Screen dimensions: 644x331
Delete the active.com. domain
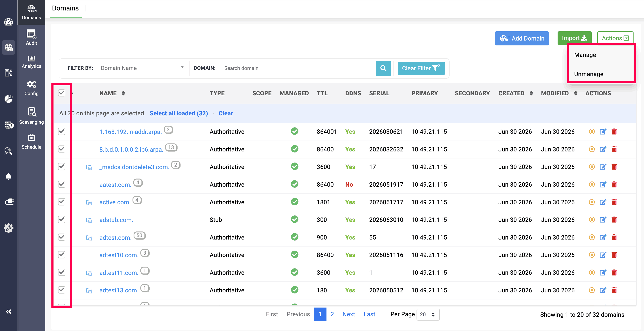point(614,202)
